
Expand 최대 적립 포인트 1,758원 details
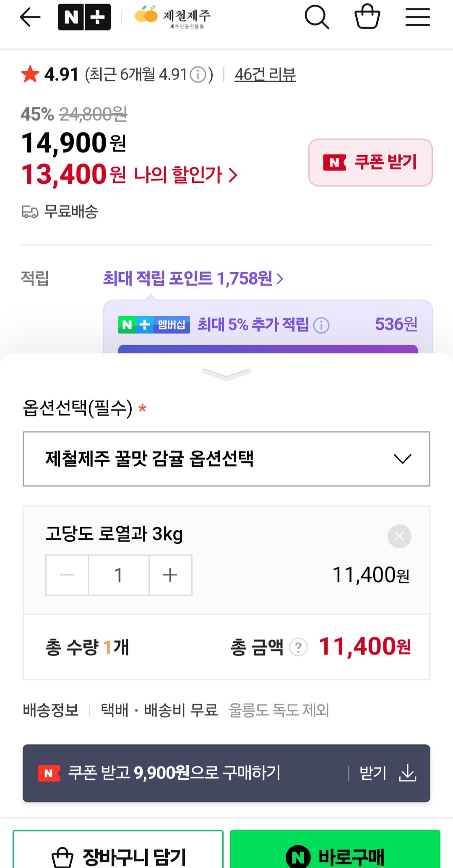(193, 278)
